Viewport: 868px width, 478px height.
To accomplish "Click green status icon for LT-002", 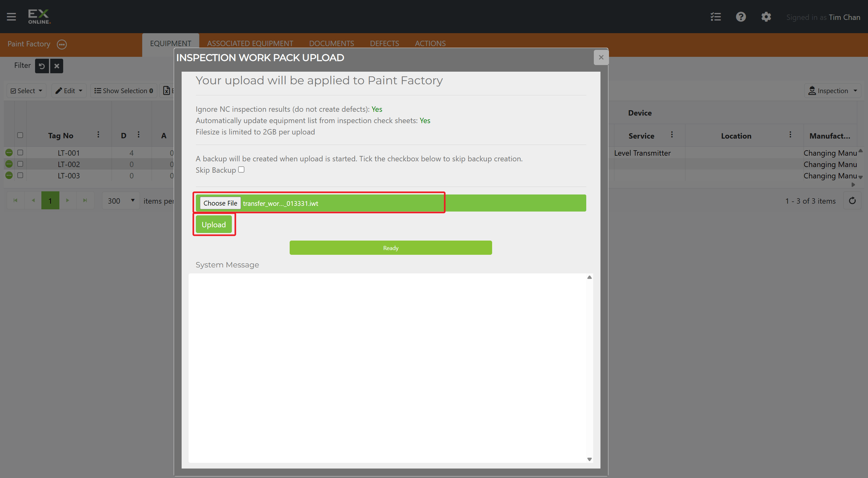I will coord(9,164).
